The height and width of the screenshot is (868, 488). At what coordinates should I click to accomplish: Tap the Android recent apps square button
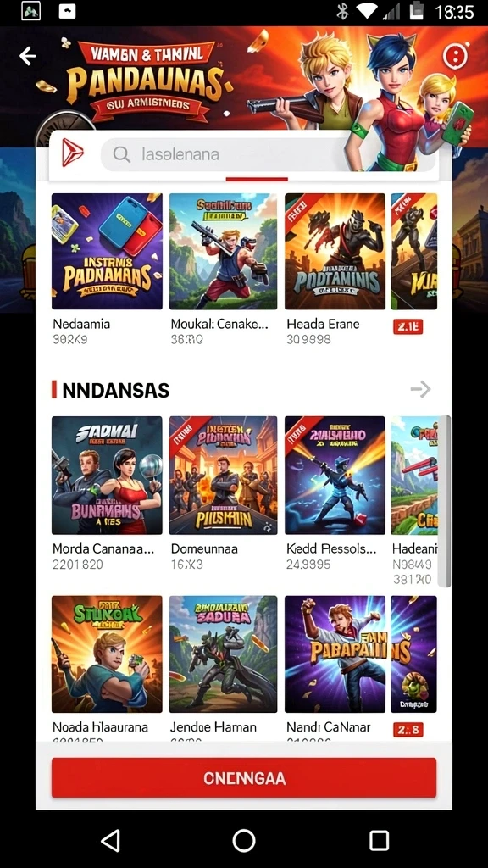379,840
